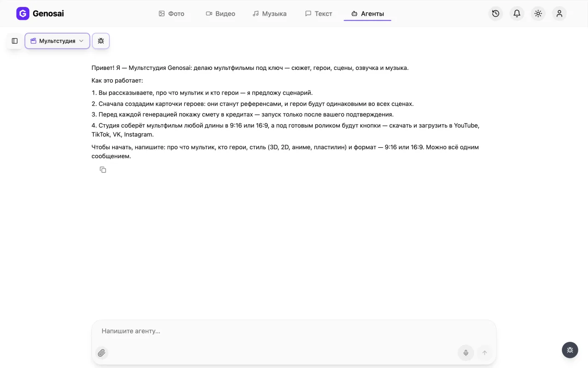
Task: Go to the Текст tab
Action: [318, 14]
